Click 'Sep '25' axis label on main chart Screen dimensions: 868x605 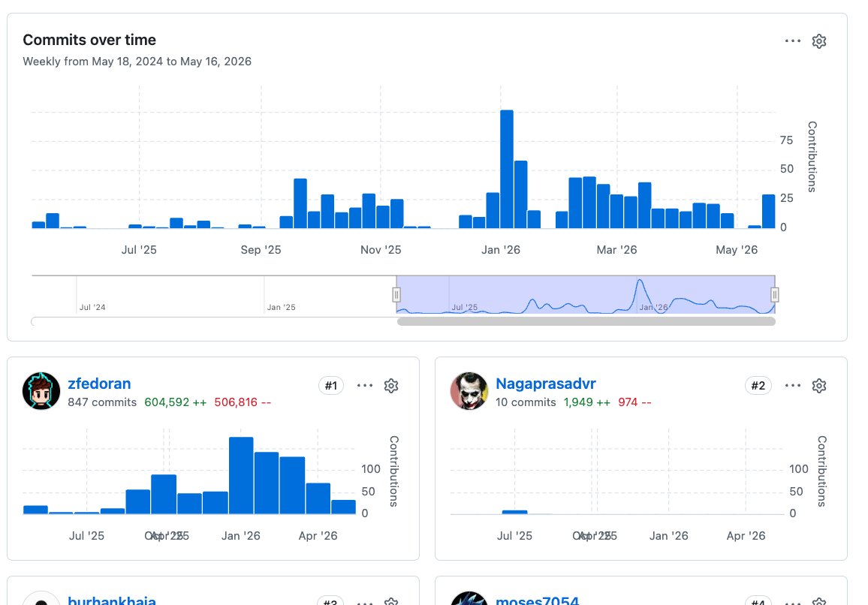[x=261, y=250]
